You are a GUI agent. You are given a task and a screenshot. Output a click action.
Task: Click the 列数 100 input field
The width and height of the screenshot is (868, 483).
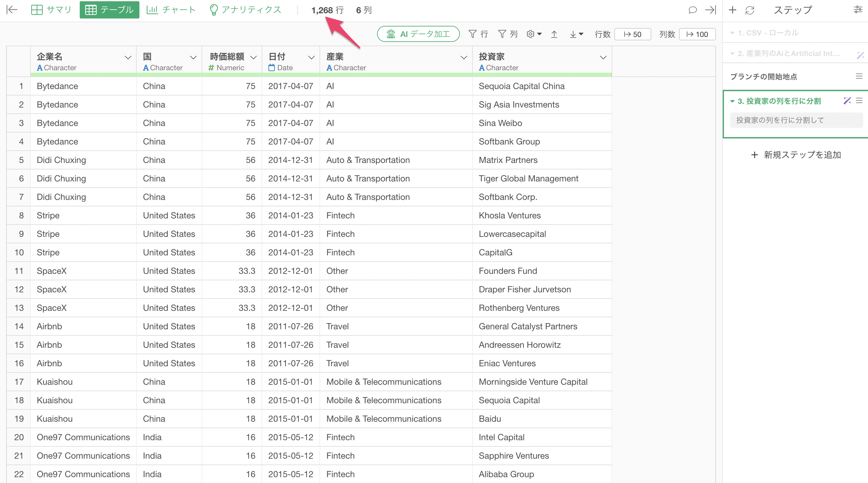[697, 34]
